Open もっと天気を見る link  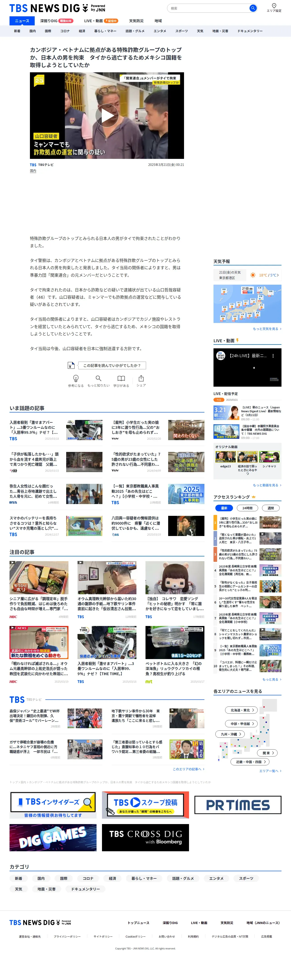(267, 329)
